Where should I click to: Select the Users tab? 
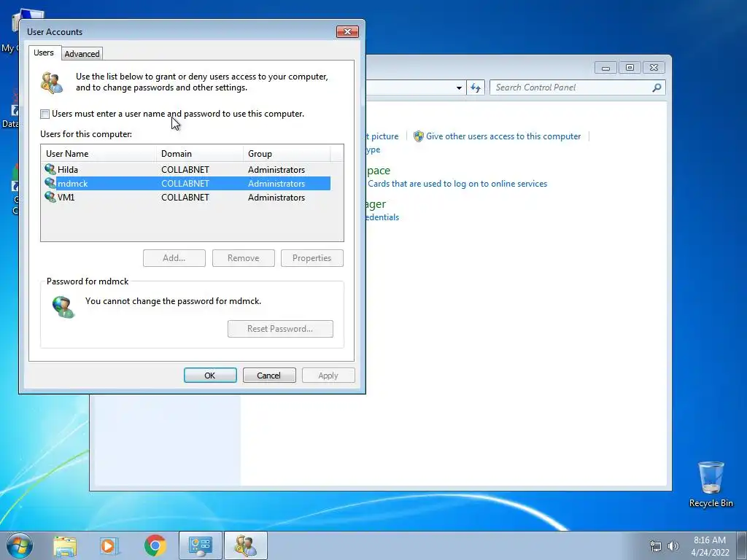[x=43, y=52]
